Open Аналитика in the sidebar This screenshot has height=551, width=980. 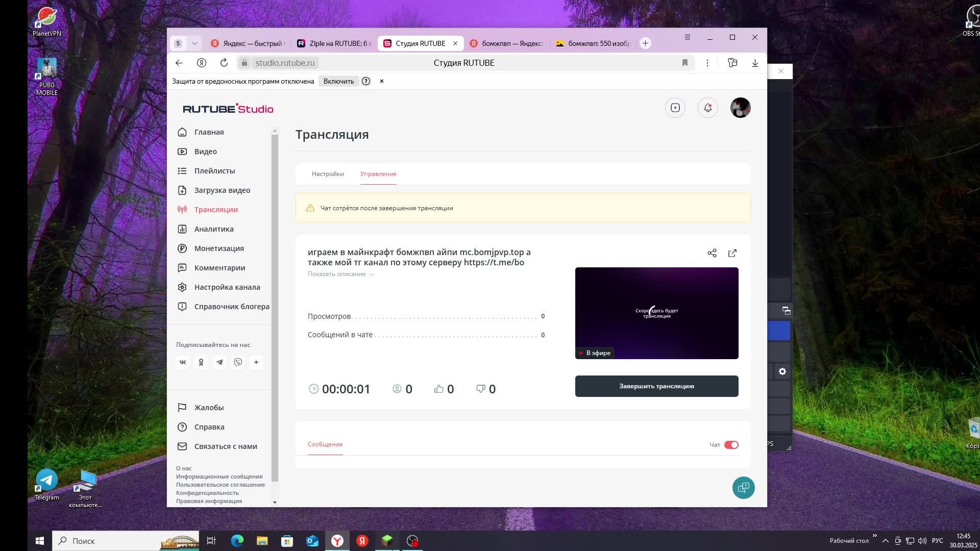click(213, 229)
